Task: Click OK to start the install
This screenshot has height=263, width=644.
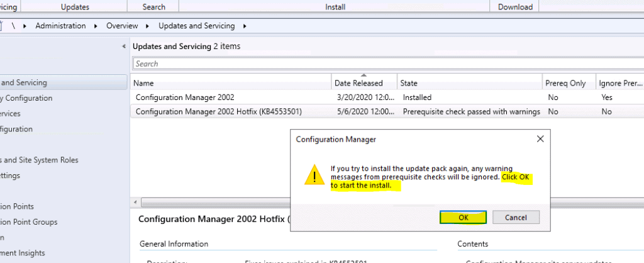Action: tap(464, 218)
